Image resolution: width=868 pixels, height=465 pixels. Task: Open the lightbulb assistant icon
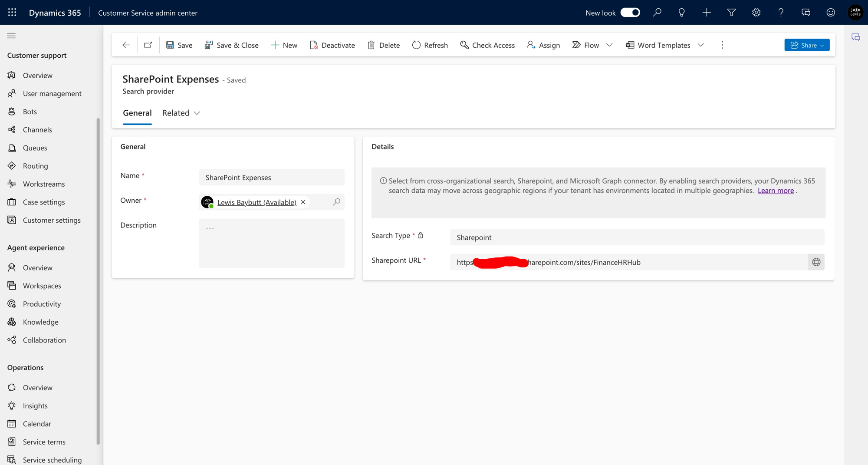tap(681, 13)
